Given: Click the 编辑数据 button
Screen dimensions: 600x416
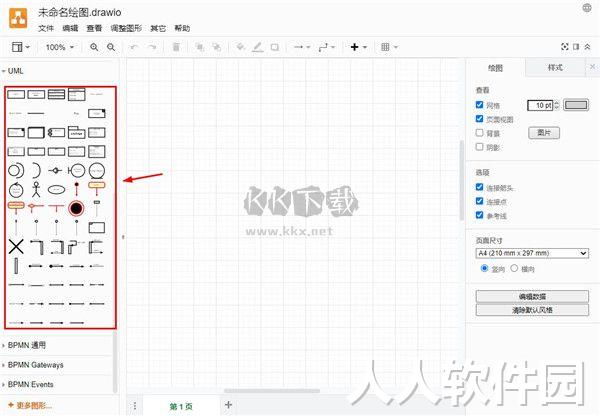Looking at the screenshot, I should pyautogui.click(x=532, y=296).
